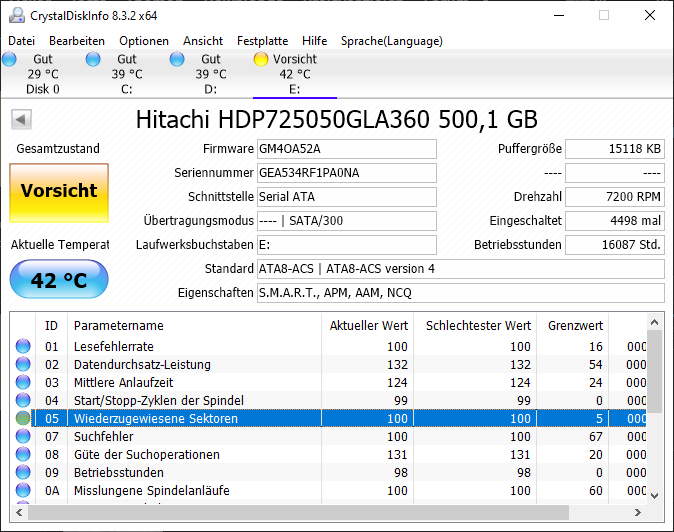Click the Übertragungsmodus field SATA/300
Viewport: 674px width, 532px height.
point(347,221)
